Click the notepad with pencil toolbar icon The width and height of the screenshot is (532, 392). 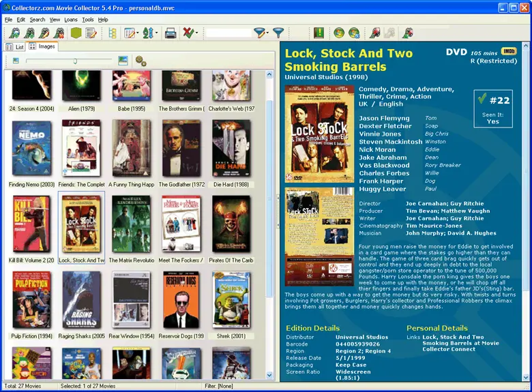coord(91,33)
